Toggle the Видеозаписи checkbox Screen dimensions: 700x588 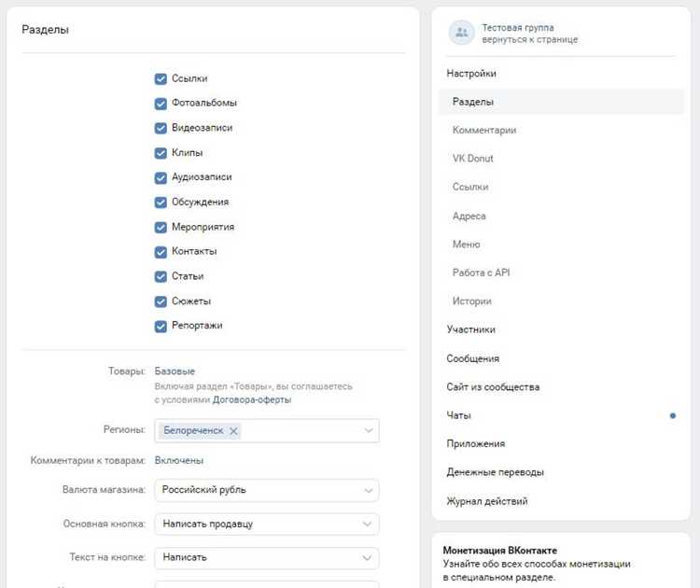pyautogui.click(x=161, y=128)
